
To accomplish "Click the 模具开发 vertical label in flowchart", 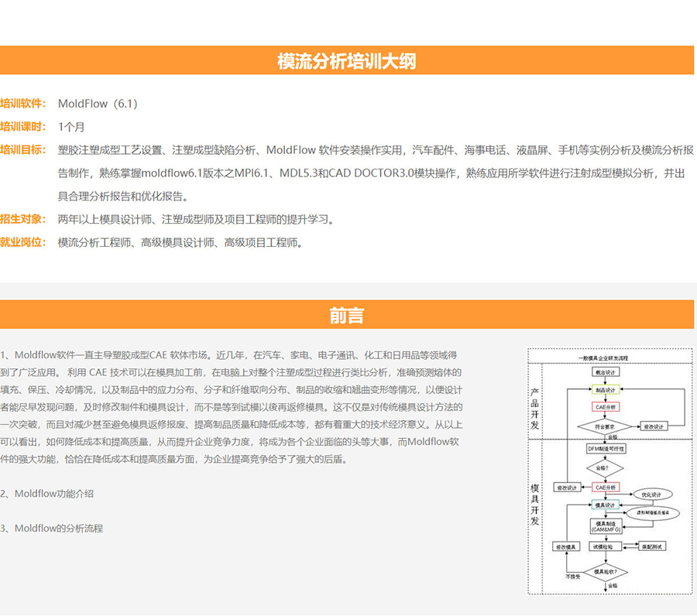I will point(534,505).
